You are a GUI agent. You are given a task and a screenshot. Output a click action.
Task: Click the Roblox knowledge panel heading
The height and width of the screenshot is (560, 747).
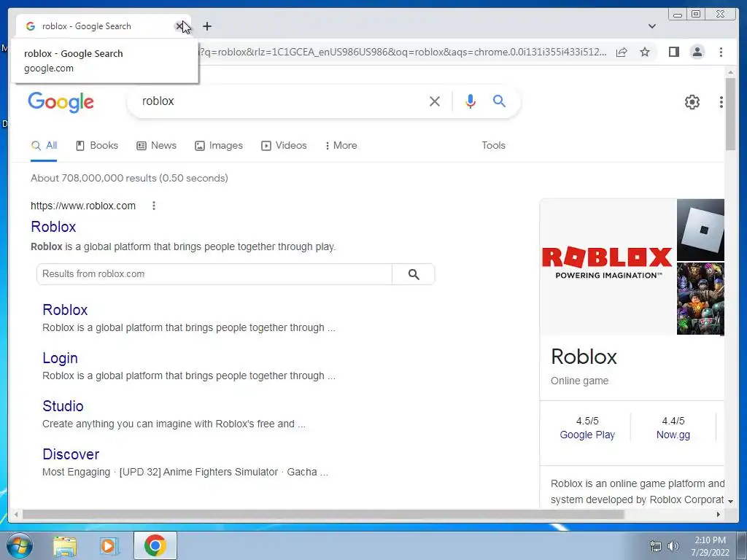click(x=584, y=357)
